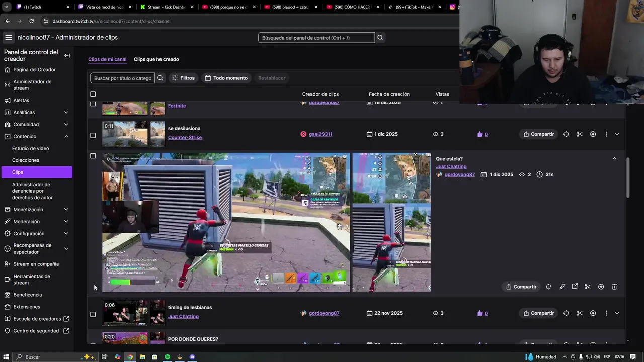Click circular arrows icon in timing de lesbianas row
The height and width of the screenshot is (362, 644).
pos(566,313)
